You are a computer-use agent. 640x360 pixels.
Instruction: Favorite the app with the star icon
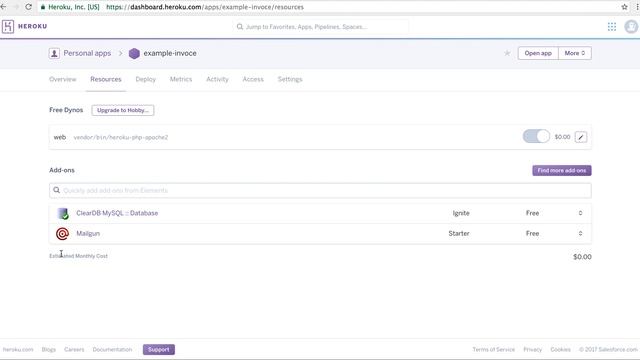click(507, 53)
